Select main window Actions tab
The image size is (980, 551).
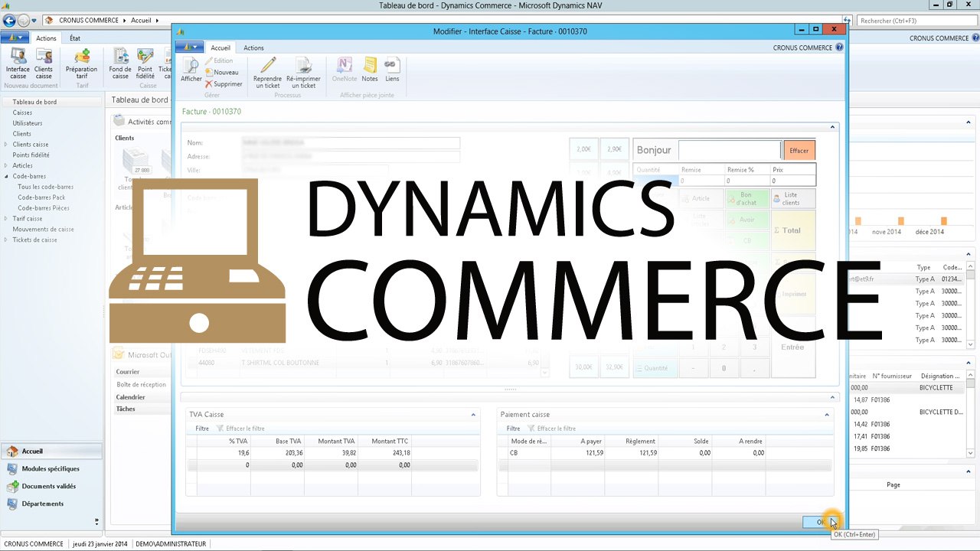tap(46, 38)
